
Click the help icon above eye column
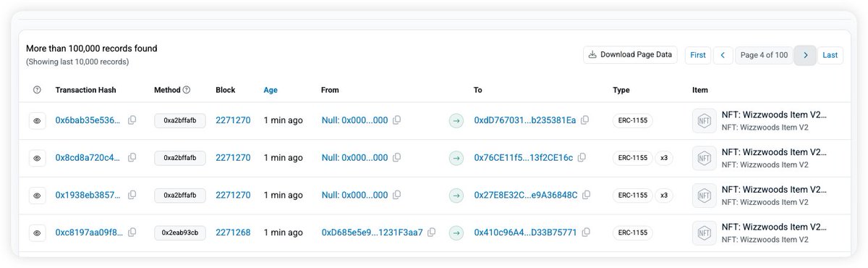pyautogui.click(x=37, y=90)
